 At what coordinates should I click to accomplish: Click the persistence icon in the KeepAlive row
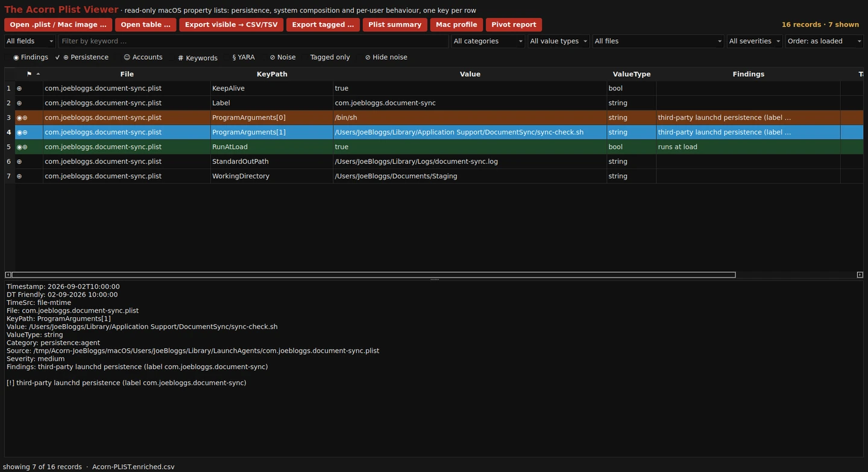19,89
